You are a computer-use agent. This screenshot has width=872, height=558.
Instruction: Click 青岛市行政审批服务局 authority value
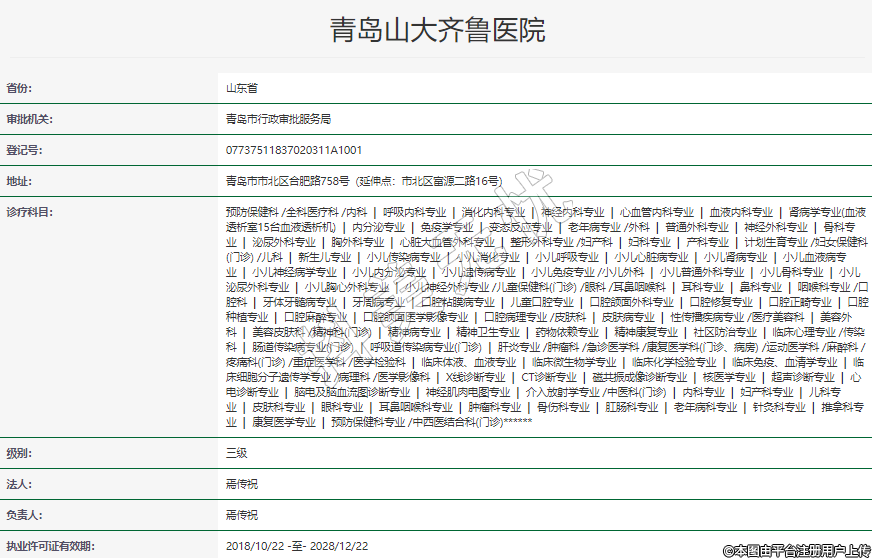point(278,119)
